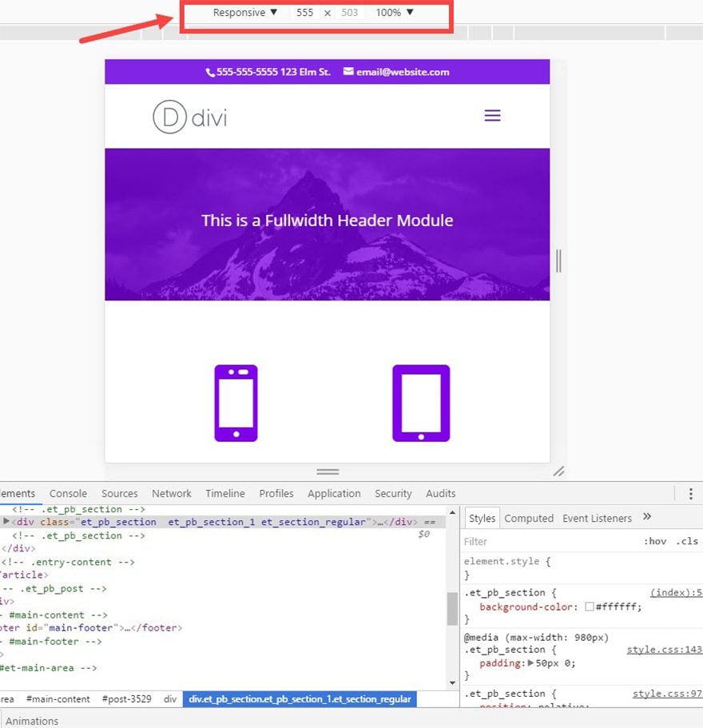Switch to the Computed tab

pyautogui.click(x=529, y=519)
